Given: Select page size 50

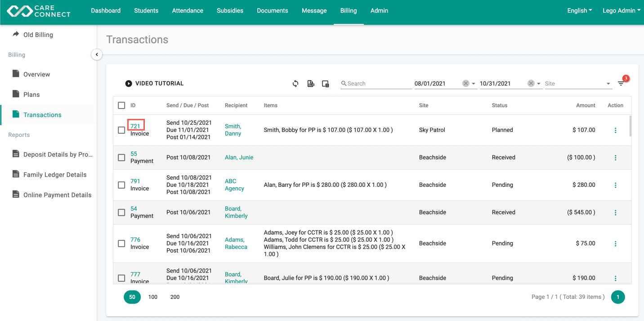Looking at the screenshot, I should [x=132, y=297].
